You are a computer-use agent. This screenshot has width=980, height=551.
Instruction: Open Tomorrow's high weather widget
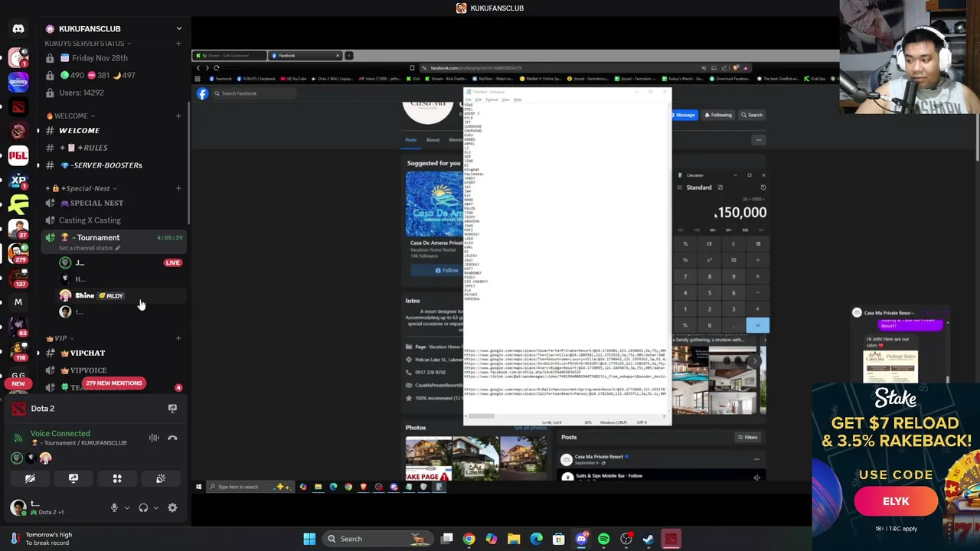tap(40, 539)
